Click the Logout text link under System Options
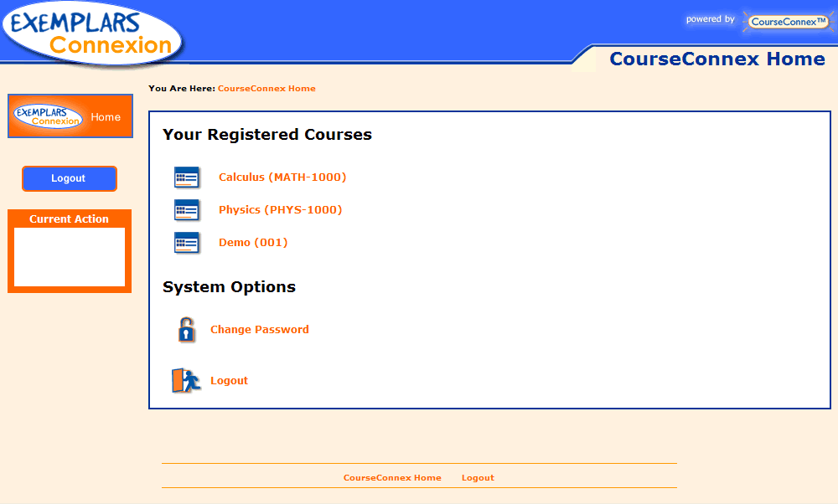Image resolution: width=838 pixels, height=504 pixels. [x=229, y=381]
